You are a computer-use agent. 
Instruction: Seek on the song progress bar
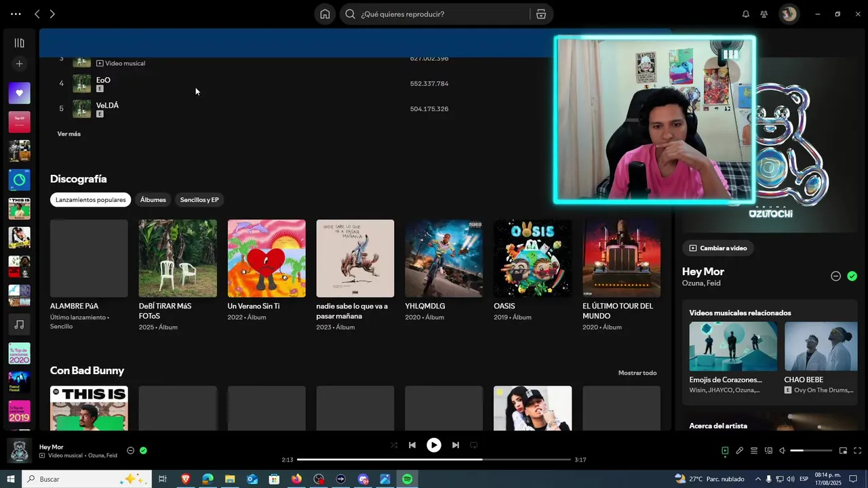434,460
